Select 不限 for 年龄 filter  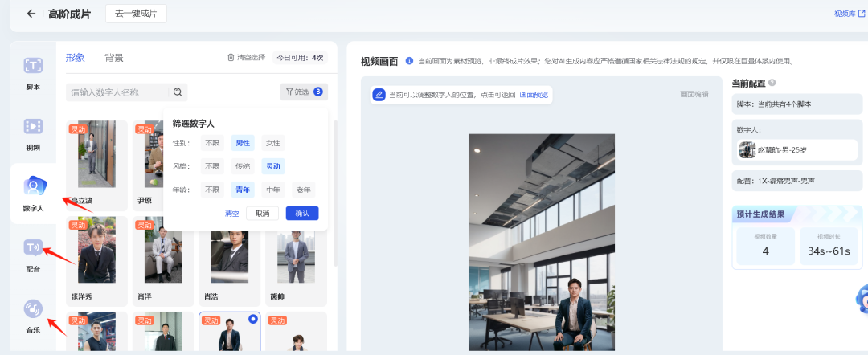click(212, 190)
